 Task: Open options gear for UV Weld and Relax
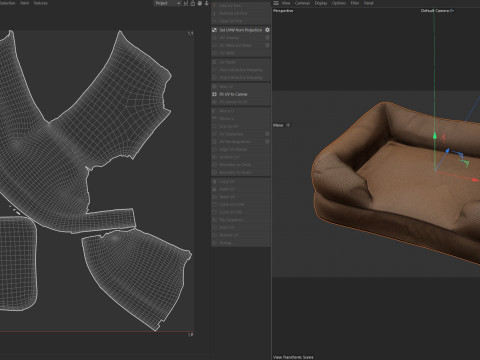pos(267,45)
